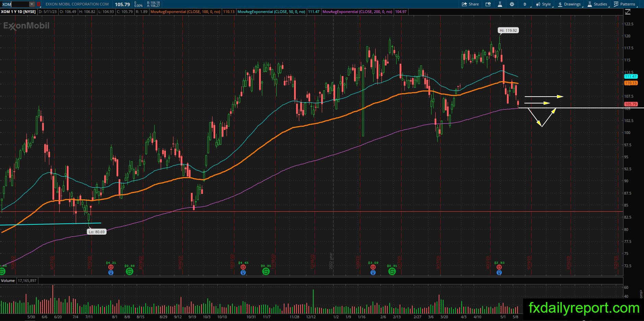644x321 pixels.
Task: Click the C: 105.79 close value
Action: pyautogui.click(x=125, y=12)
